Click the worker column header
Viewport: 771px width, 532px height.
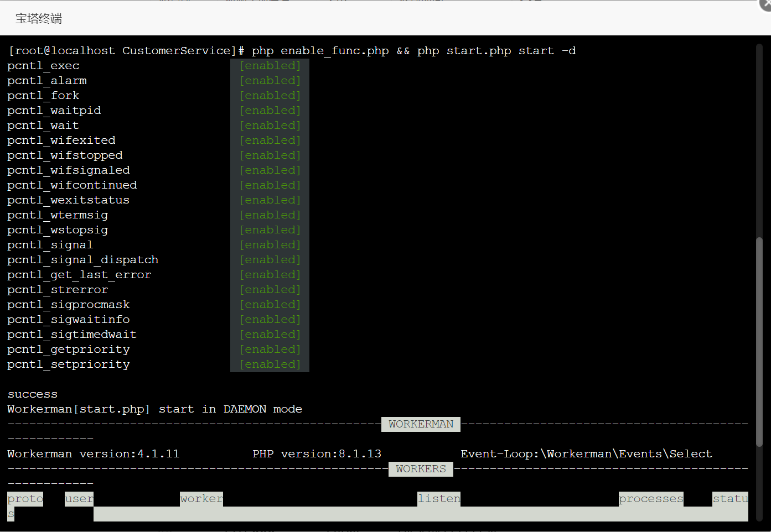tap(201, 499)
